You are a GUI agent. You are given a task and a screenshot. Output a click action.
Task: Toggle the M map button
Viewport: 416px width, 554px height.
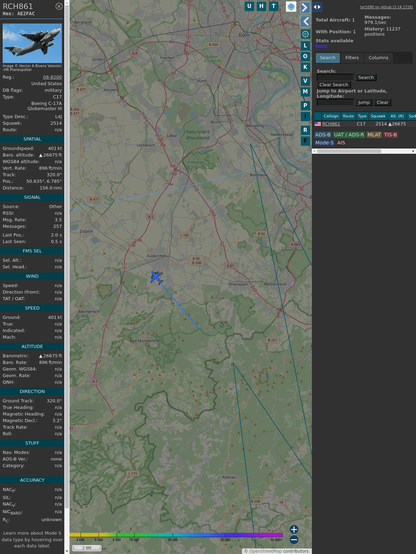coord(305,92)
